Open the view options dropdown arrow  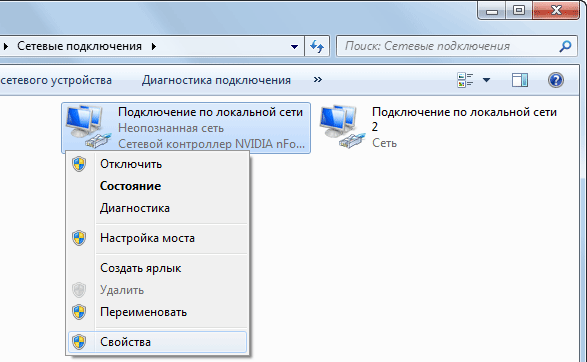tap(486, 80)
